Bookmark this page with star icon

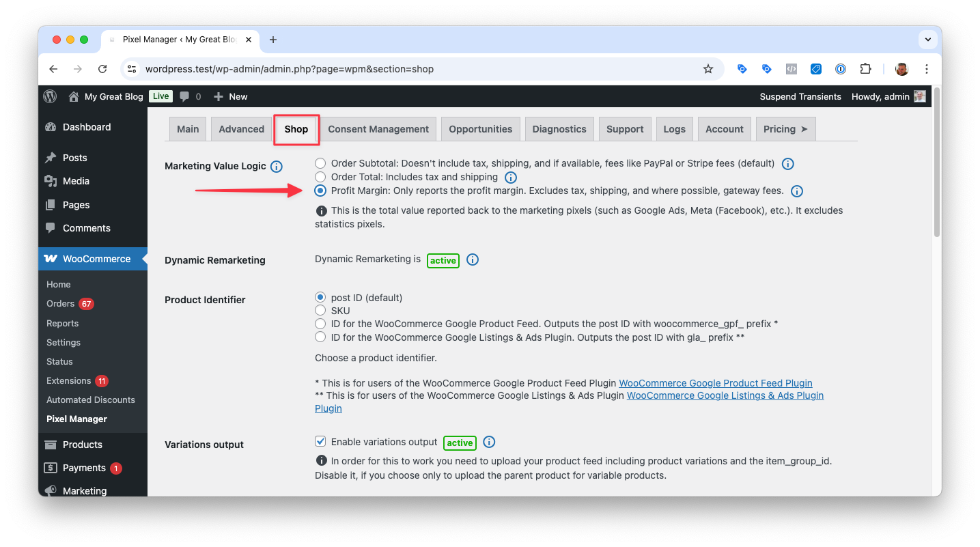[x=708, y=69]
